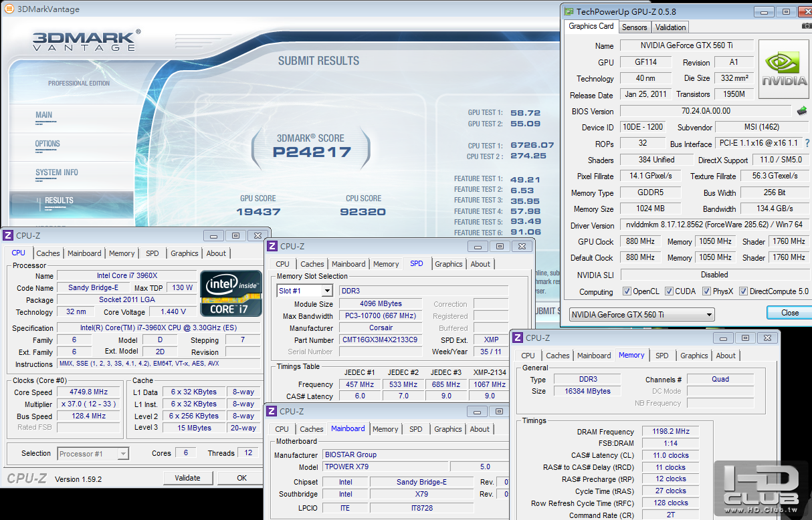Click the CPU score value 92320
Image resolution: width=812 pixels, height=520 pixels.
[x=363, y=211]
